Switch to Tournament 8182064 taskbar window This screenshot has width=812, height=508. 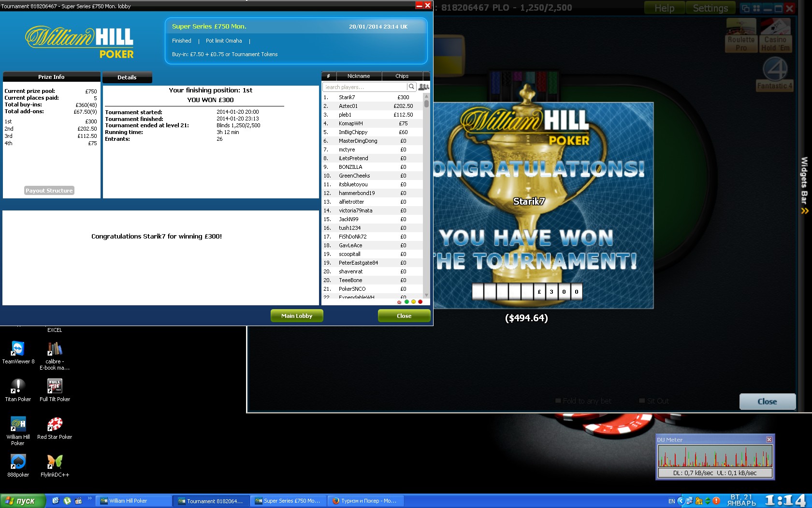tap(212, 501)
